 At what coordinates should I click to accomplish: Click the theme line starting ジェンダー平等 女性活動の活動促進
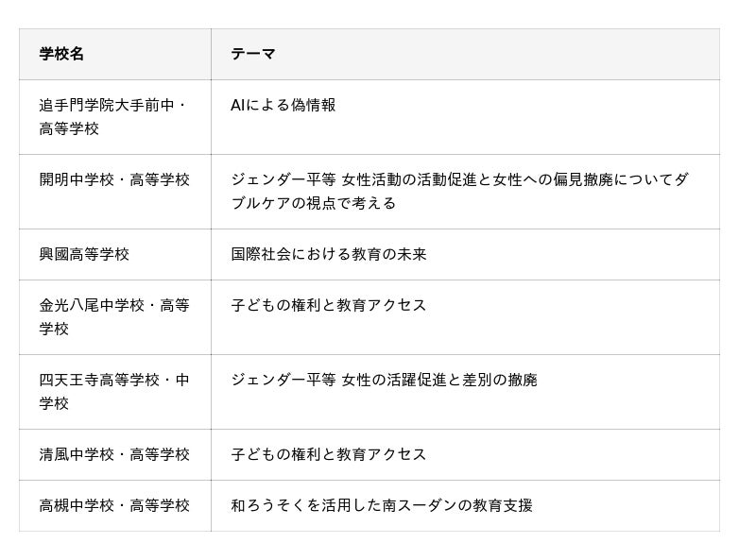pyautogui.click(x=459, y=179)
